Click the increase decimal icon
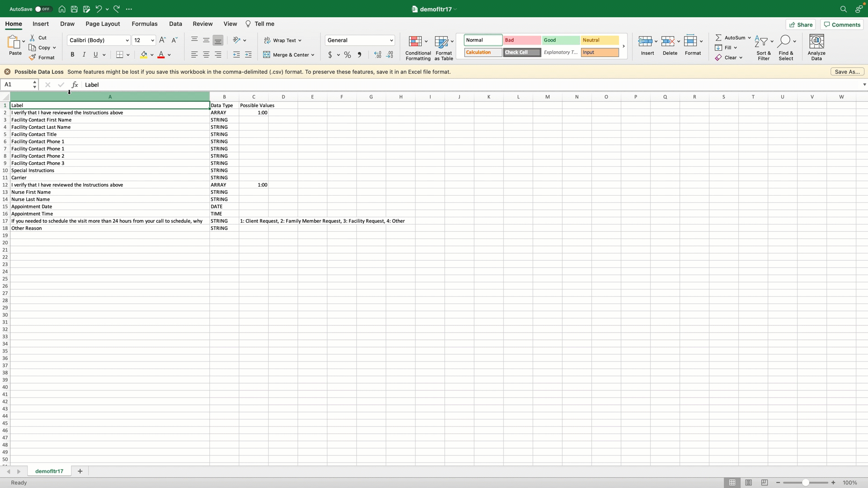The width and height of the screenshot is (868, 488). (x=378, y=55)
